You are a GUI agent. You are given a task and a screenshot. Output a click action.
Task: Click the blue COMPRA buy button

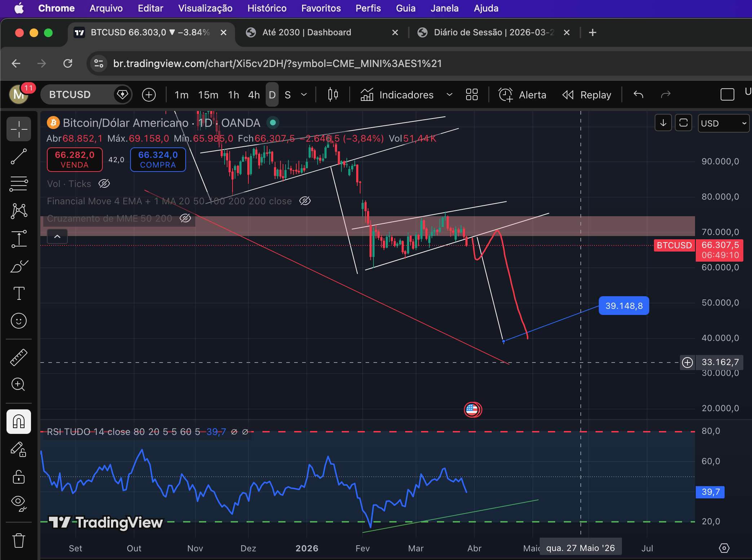click(158, 160)
